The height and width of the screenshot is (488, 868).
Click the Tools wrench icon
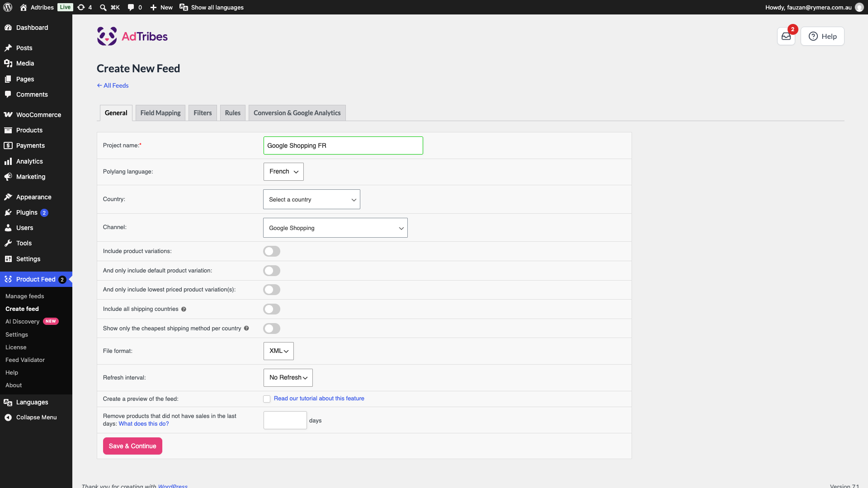click(x=8, y=243)
